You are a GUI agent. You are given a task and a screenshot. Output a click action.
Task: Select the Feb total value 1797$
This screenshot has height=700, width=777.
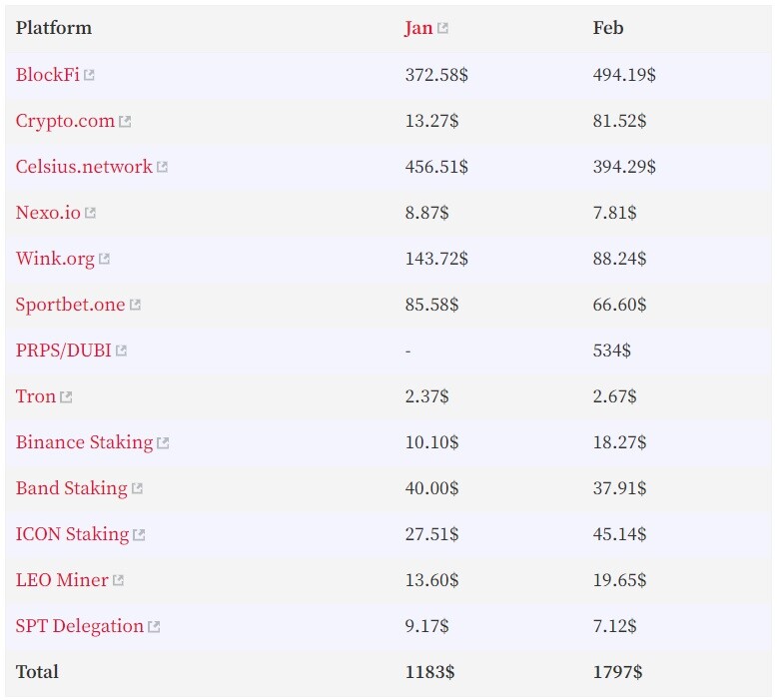point(617,672)
